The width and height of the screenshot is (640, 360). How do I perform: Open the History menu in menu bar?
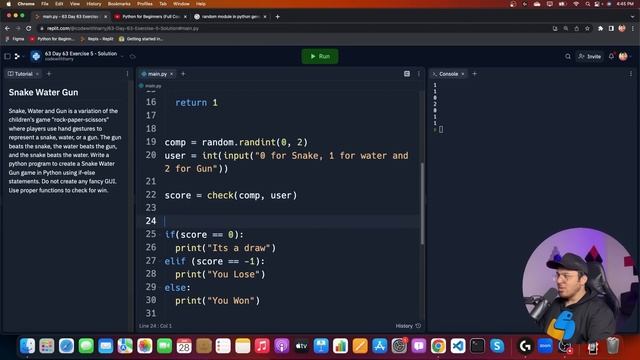(93, 4)
